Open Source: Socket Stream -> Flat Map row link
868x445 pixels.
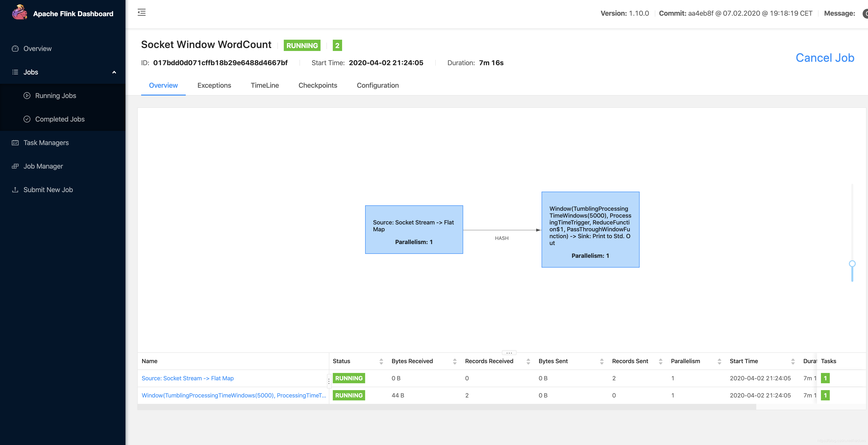pyautogui.click(x=187, y=378)
